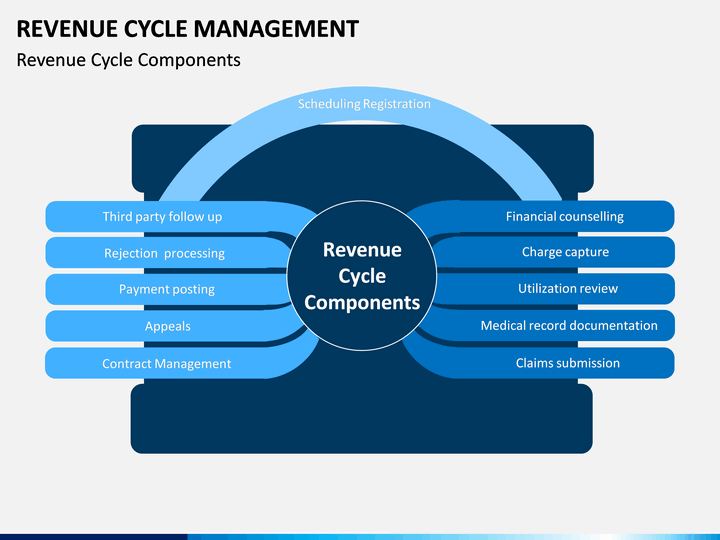Click the Appeals bar

(x=168, y=326)
